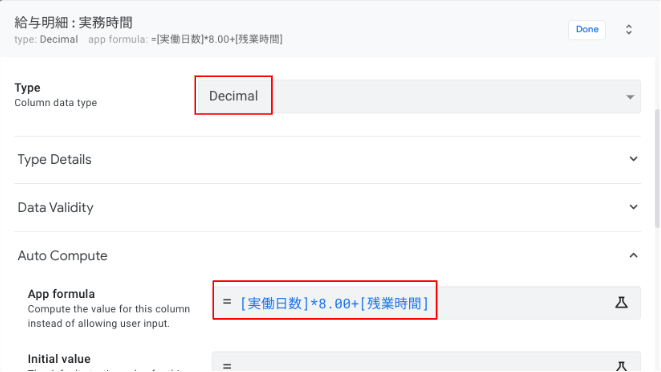Click the app formula summary in the header
This screenshot has width=661, height=372.
185,39
